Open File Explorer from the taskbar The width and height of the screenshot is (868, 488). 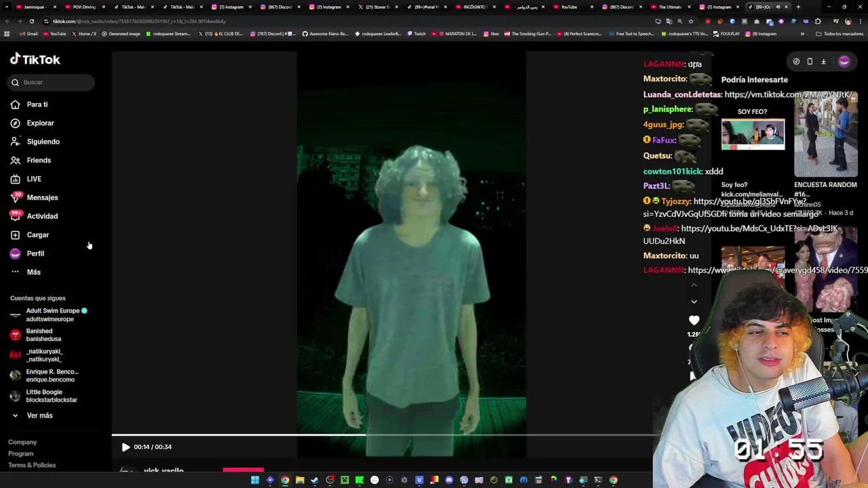pyautogui.click(x=300, y=480)
